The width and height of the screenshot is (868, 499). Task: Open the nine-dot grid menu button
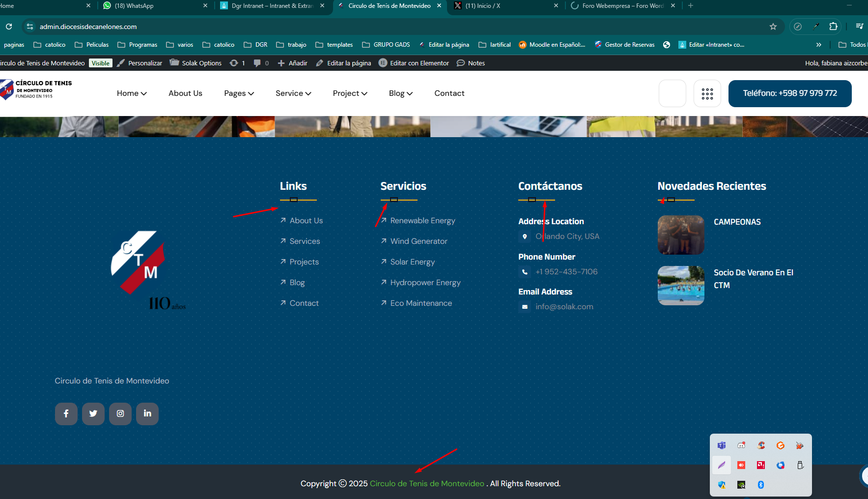tap(707, 93)
